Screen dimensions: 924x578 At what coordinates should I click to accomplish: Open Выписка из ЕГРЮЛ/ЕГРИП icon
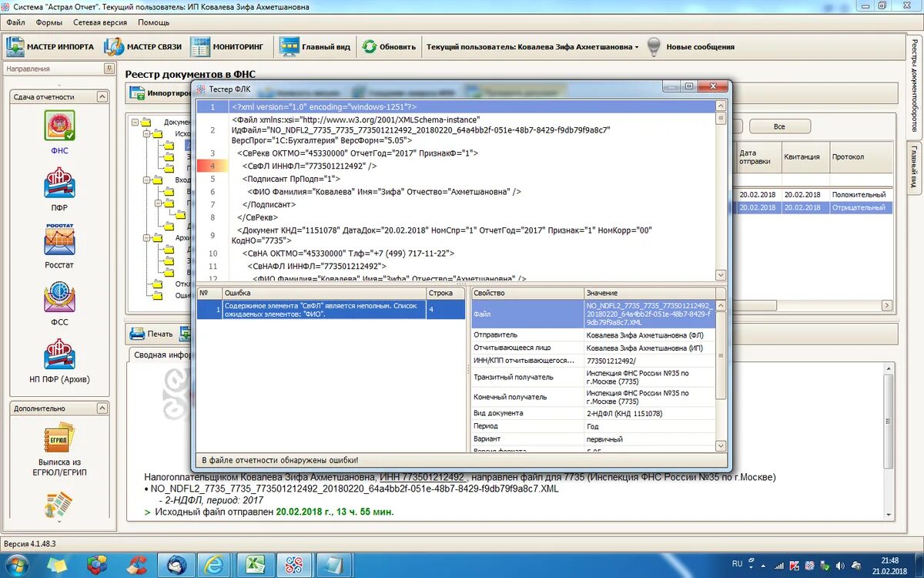(59, 439)
